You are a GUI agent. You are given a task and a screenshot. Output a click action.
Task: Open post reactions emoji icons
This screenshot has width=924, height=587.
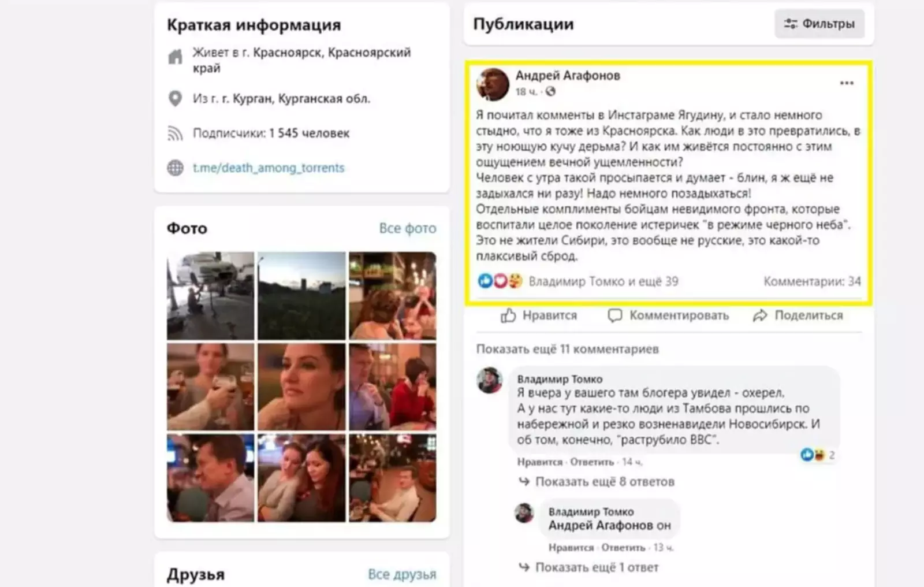pyautogui.click(x=500, y=281)
